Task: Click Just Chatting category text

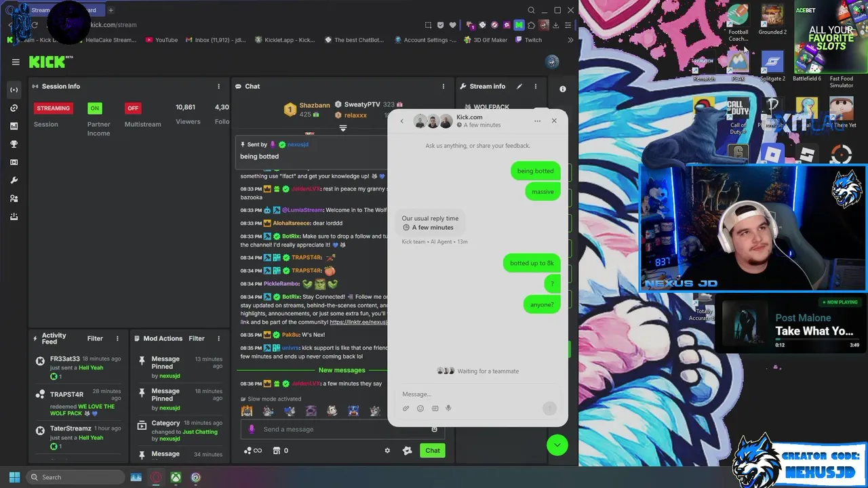Action: click(200, 432)
